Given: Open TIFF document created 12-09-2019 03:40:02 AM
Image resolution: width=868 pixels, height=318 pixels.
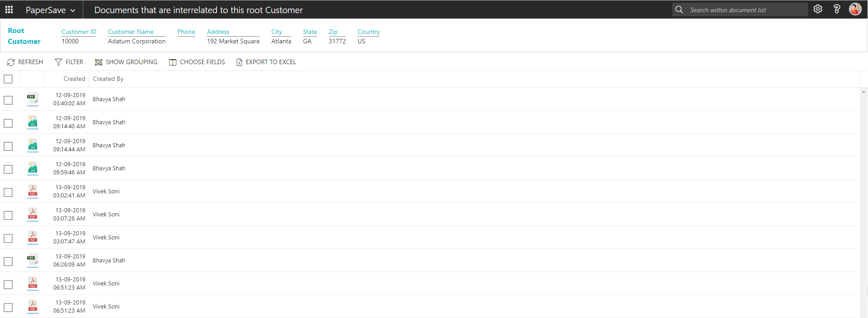Looking at the screenshot, I should click(x=33, y=99).
